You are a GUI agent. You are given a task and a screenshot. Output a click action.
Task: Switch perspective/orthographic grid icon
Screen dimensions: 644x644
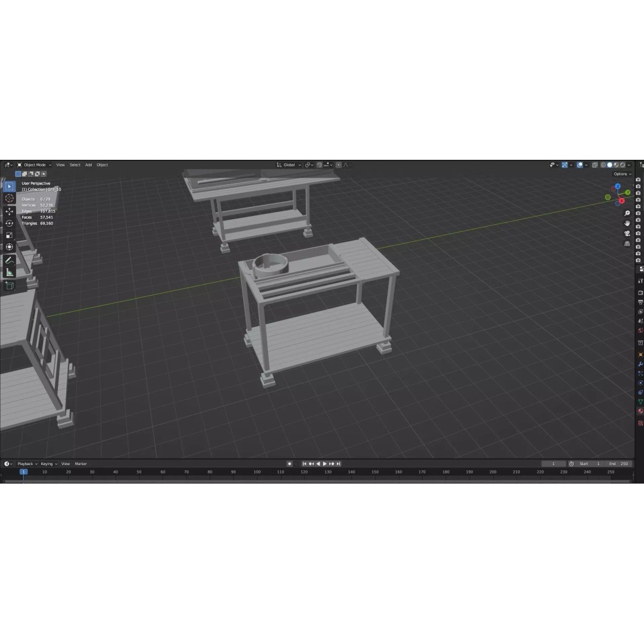627,243
